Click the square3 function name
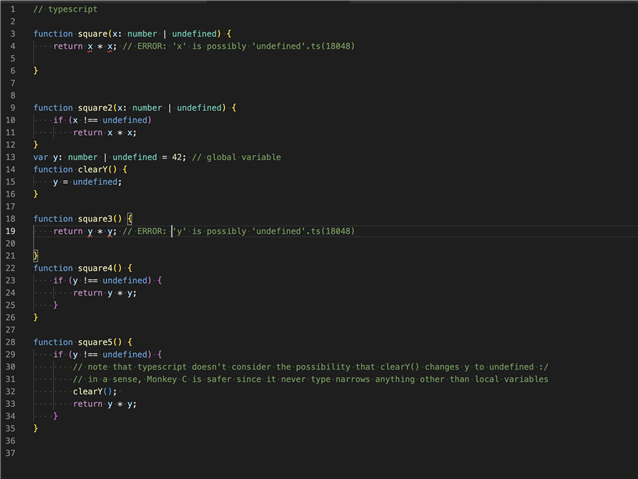638x479 pixels. coord(100,219)
